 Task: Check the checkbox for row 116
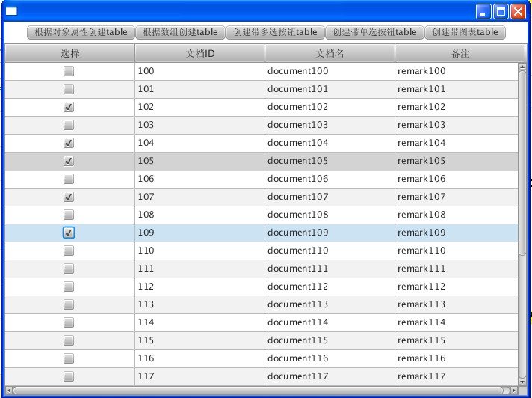pyautogui.click(x=69, y=358)
